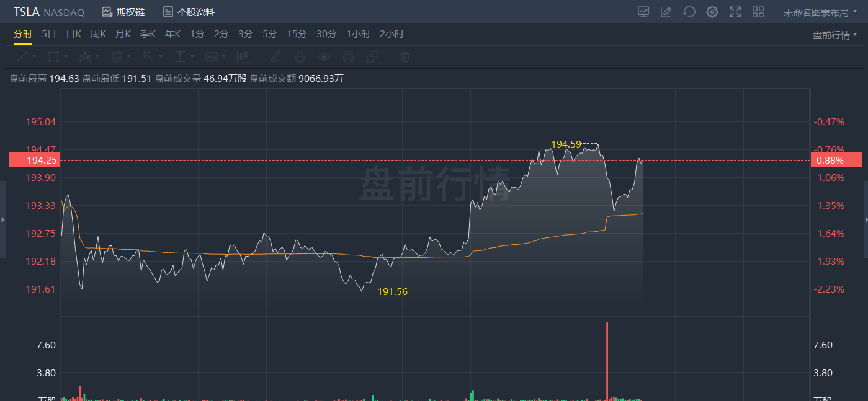Open the chart monitor icon in header
The image size is (868, 401).
pyautogui.click(x=643, y=12)
